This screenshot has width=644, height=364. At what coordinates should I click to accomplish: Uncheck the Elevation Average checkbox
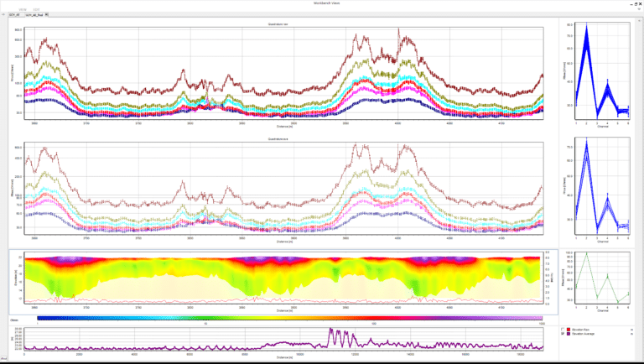click(x=563, y=334)
